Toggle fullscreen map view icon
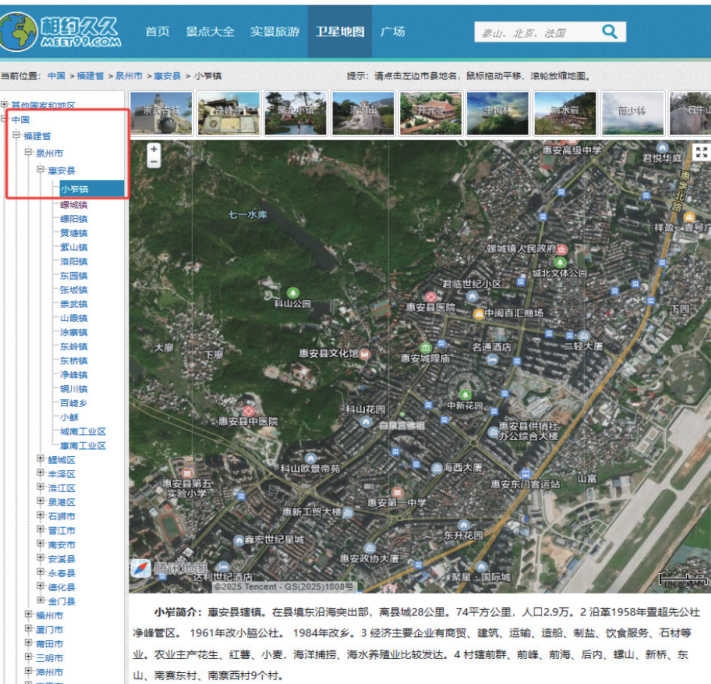 pos(701,152)
